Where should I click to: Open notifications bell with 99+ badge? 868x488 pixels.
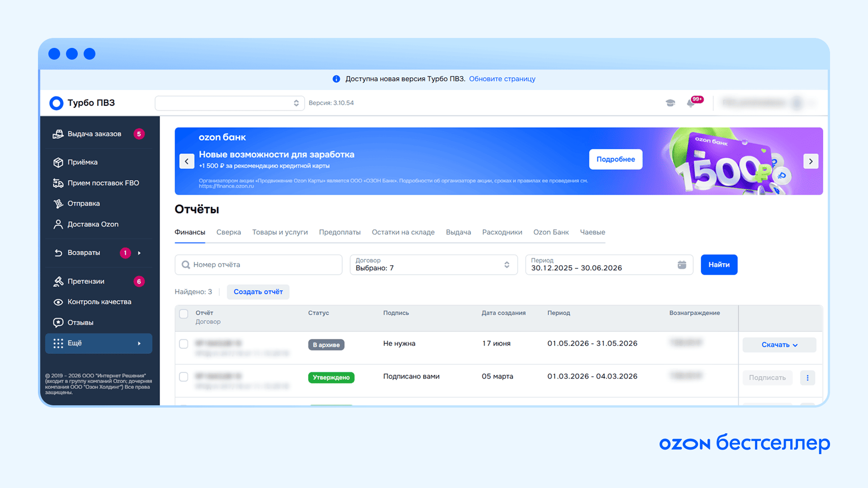tap(694, 102)
